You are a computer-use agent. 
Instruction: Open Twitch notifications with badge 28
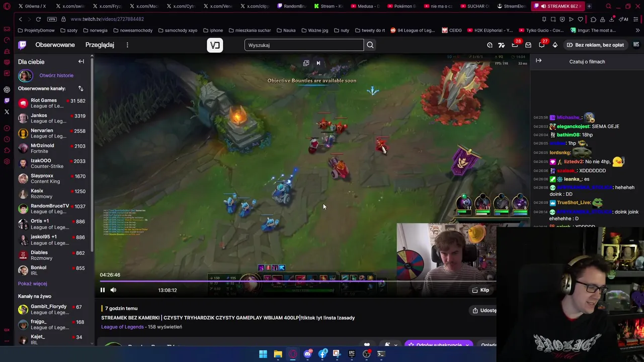[515, 45]
